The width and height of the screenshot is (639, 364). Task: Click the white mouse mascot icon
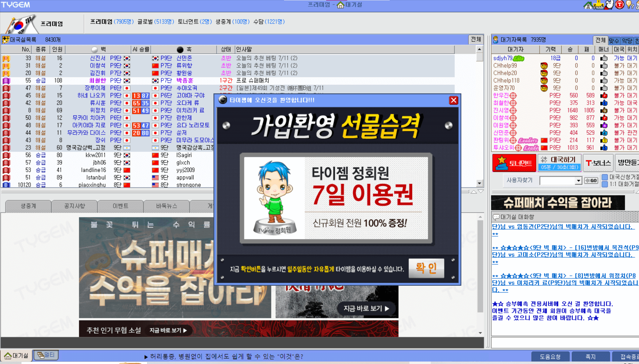coord(610,5)
